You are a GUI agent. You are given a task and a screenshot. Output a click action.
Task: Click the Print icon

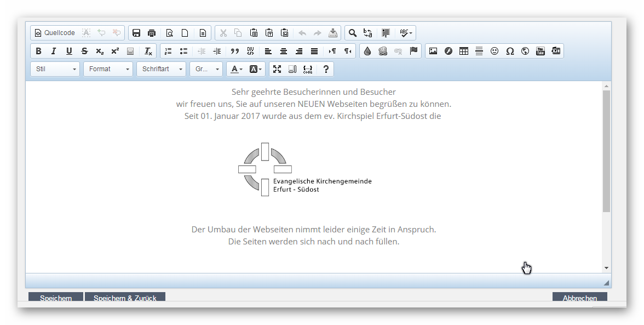pyautogui.click(x=152, y=33)
